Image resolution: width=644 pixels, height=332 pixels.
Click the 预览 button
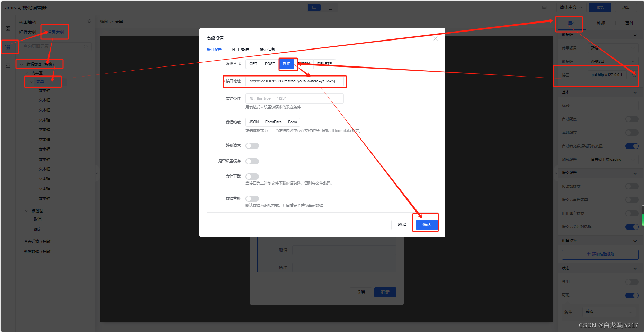(x=600, y=7)
